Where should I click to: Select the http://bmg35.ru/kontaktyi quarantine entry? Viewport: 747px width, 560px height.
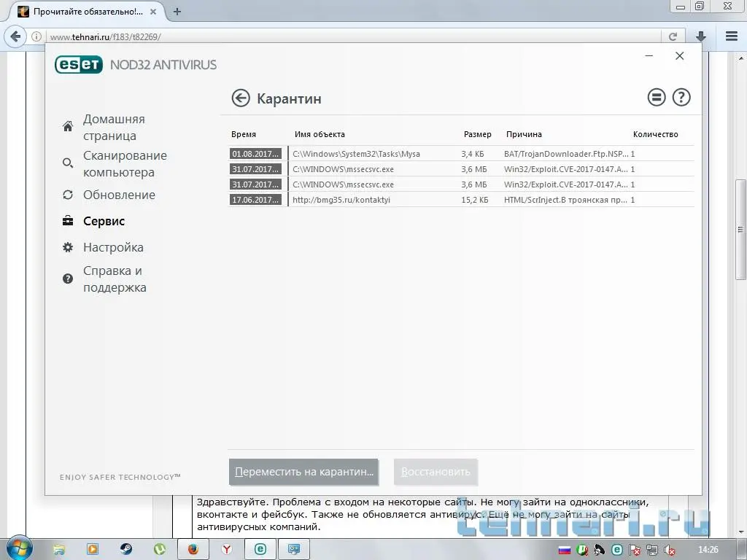coord(461,200)
